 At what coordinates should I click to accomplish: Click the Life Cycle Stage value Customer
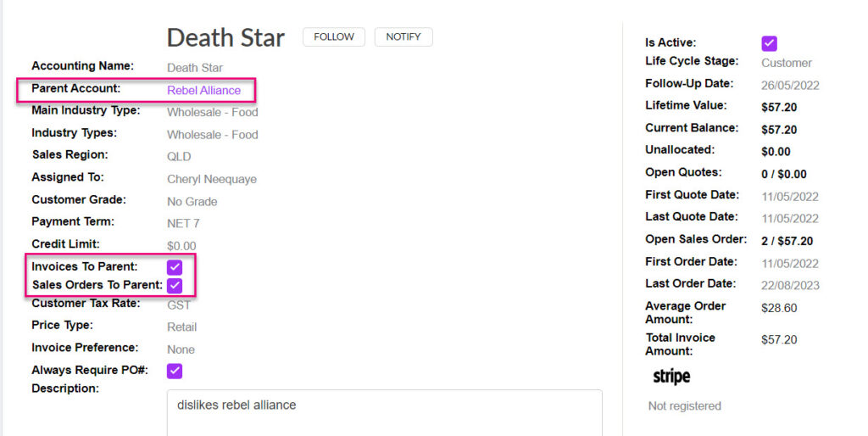787,63
